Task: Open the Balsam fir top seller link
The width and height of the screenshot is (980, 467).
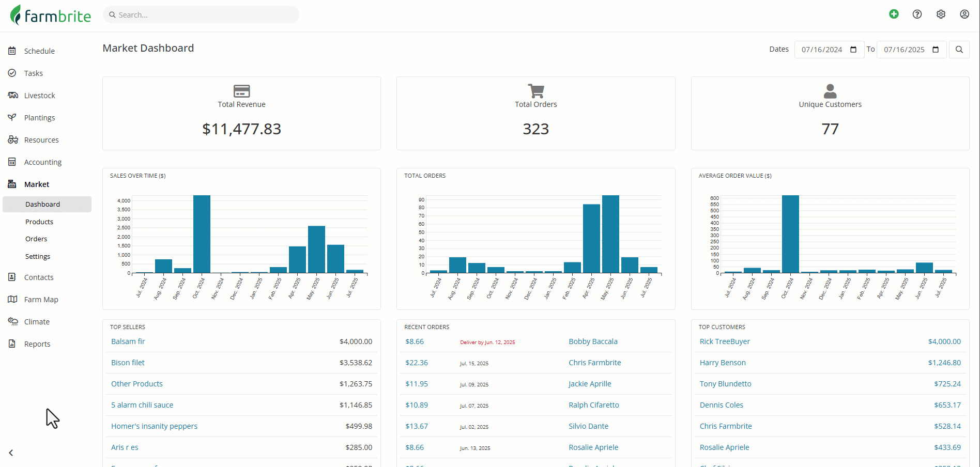Action: pyautogui.click(x=128, y=341)
